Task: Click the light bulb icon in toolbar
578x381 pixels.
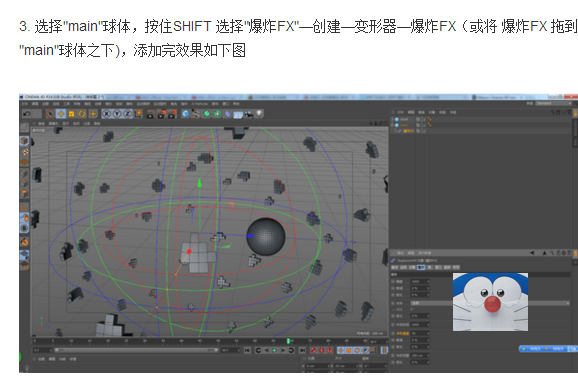Action: point(260,114)
